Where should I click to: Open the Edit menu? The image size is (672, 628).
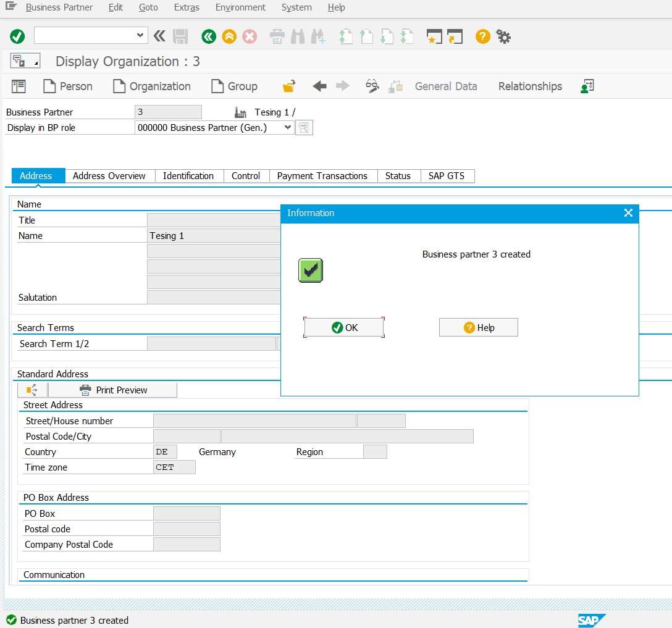point(115,7)
